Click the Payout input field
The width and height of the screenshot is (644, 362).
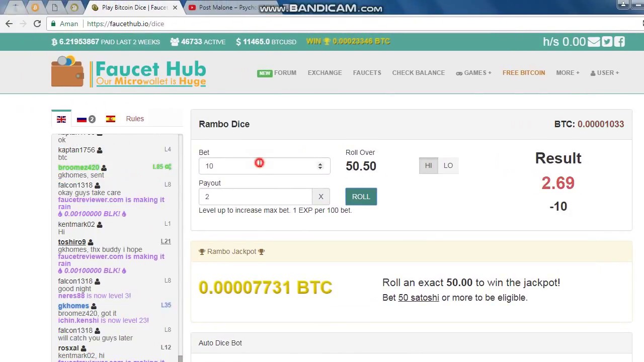[255, 197]
